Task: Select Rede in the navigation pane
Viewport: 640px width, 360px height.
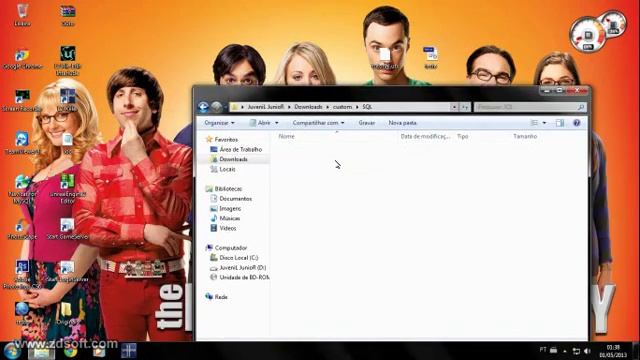Action: coord(221,297)
